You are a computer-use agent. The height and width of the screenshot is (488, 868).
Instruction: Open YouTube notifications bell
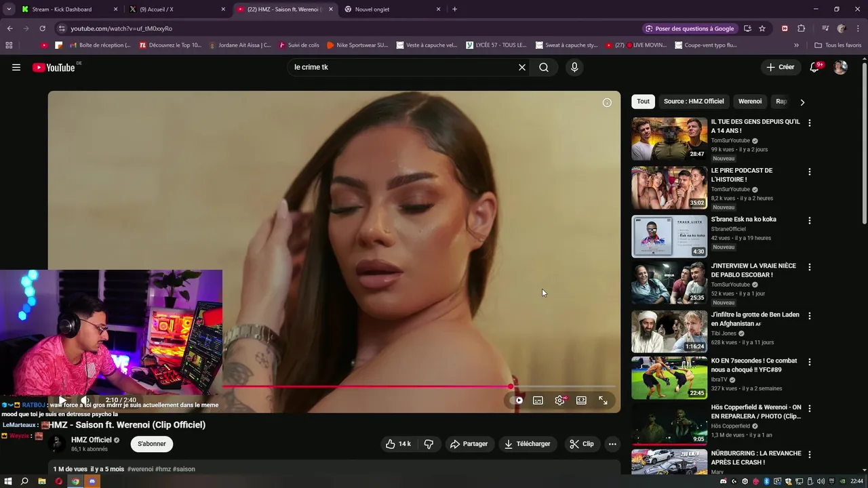click(815, 67)
